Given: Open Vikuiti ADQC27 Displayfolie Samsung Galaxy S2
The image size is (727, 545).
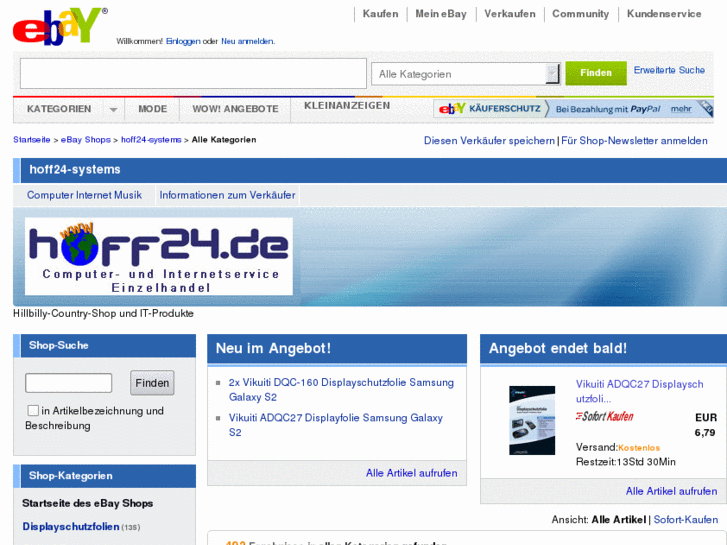Looking at the screenshot, I should (336, 425).
